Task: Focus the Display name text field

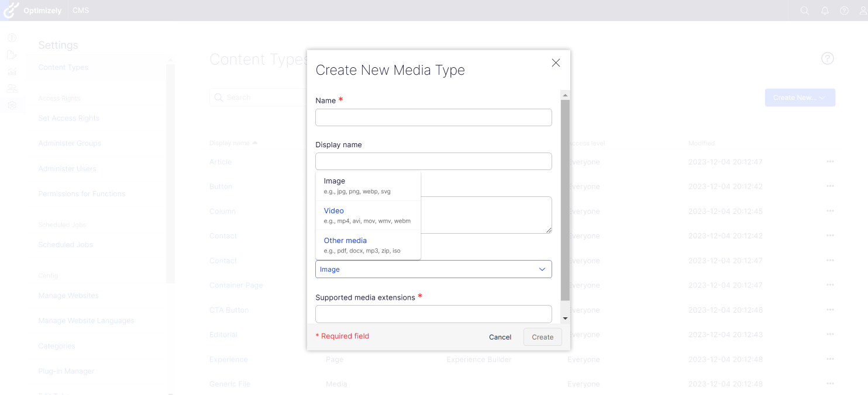Action: pyautogui.click(x=433, y=161)
